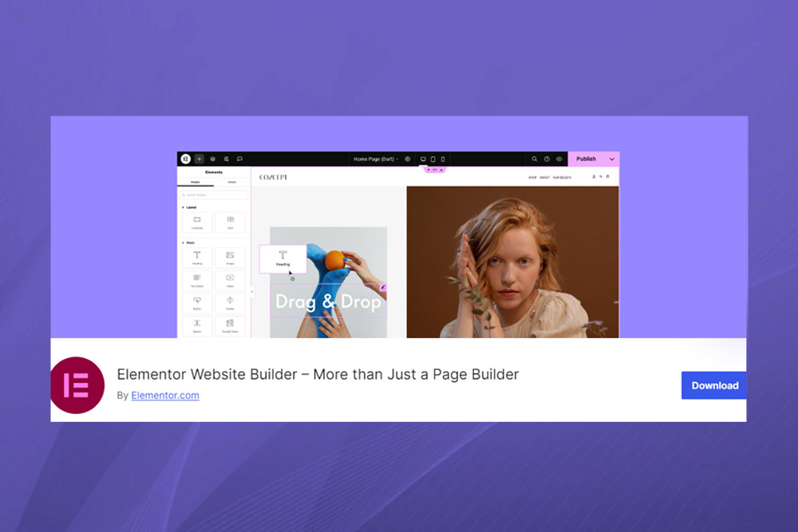798x532 pixels.
Task: Click the shopping bag icon in preview header
Action: 607,176
